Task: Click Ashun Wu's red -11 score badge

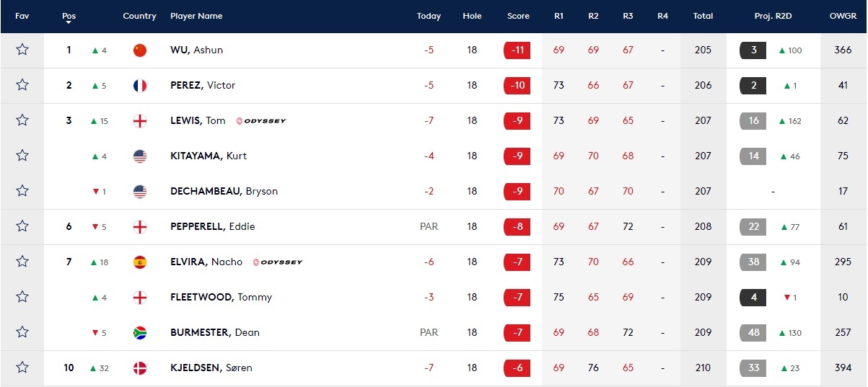Action: click(517, 50)
